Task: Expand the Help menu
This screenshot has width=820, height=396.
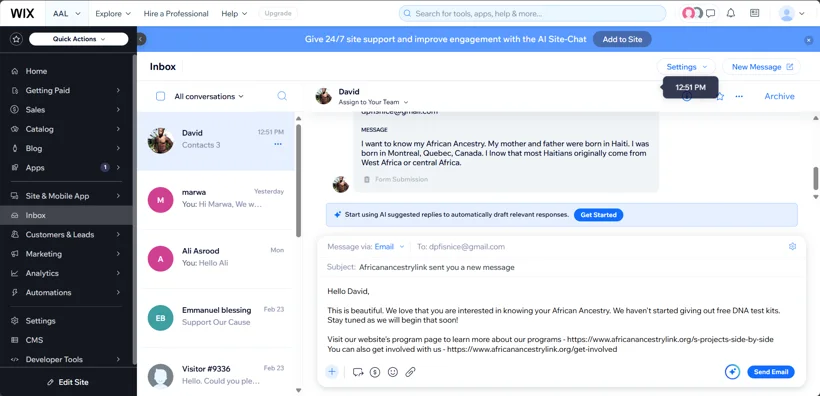Action: point(234,14)
